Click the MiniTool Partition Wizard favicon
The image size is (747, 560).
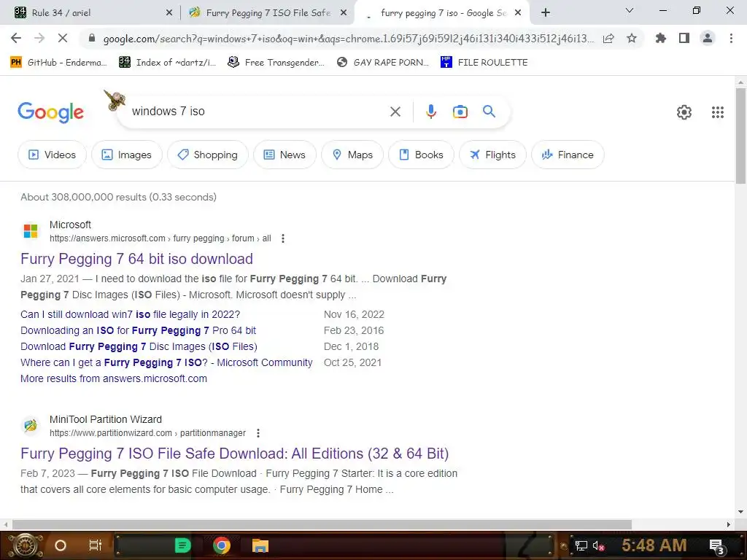click(x=31, y=425)
